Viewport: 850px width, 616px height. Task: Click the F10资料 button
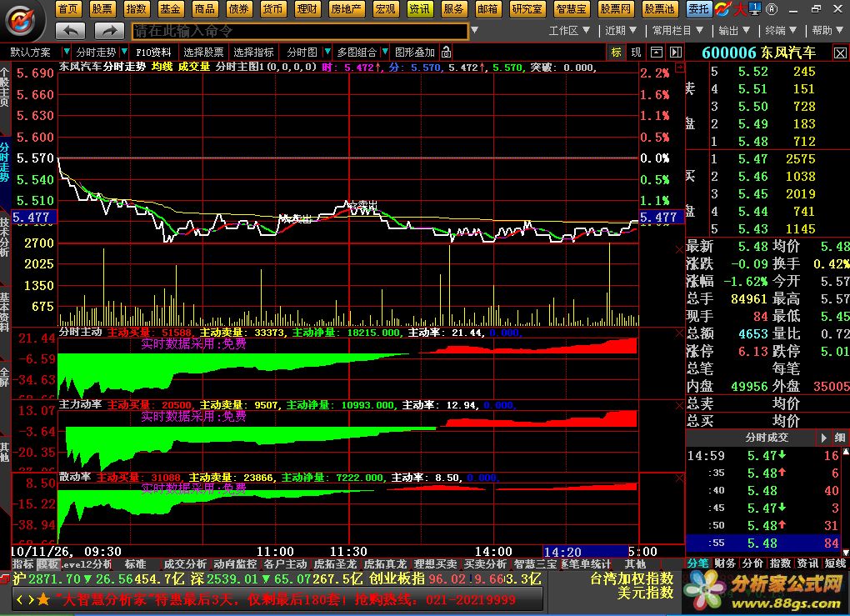pyautogui.click(x=153, y=52)
